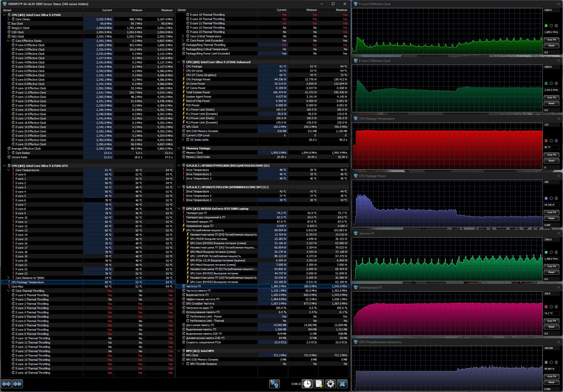Viewport: 563px width, 392px height.
Task: Click the clock reset timer icon
Action: point(307,384)
